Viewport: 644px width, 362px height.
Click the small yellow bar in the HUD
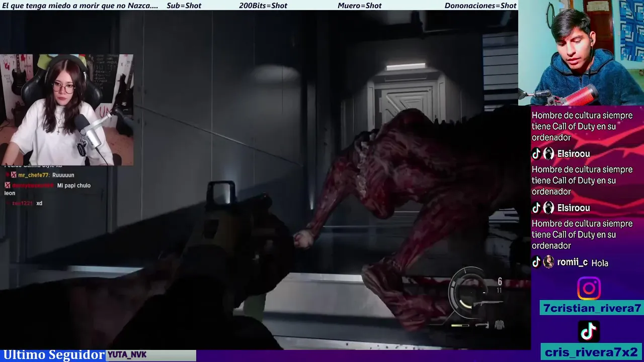pos(459,325)
